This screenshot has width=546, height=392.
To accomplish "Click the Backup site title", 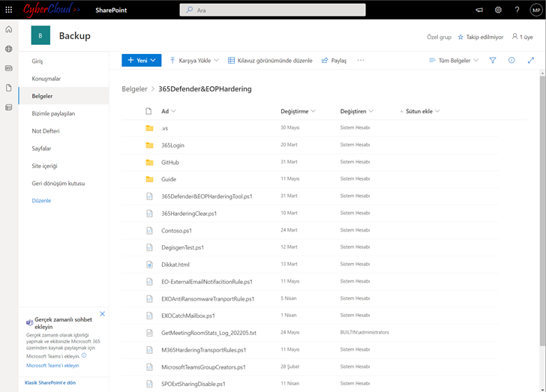I will (74, 35).
